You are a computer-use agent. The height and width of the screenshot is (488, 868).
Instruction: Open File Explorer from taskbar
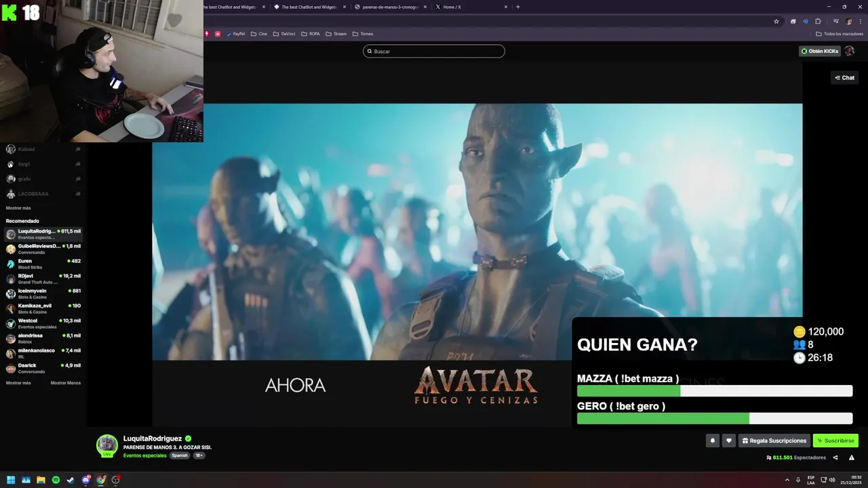tap(41, 480)
